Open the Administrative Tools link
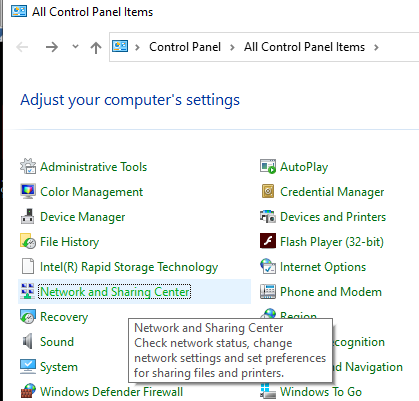The image size is (419, 401). tap(94, 167)
